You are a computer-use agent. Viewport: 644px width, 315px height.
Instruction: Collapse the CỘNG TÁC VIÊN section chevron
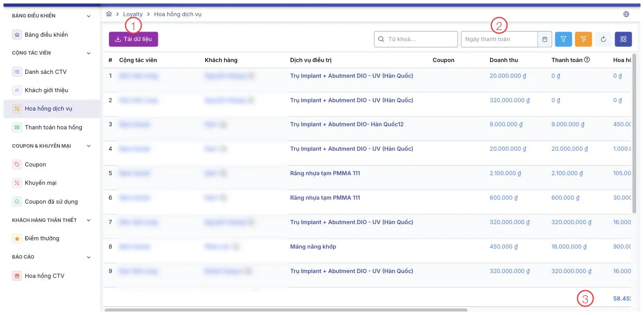89,53
